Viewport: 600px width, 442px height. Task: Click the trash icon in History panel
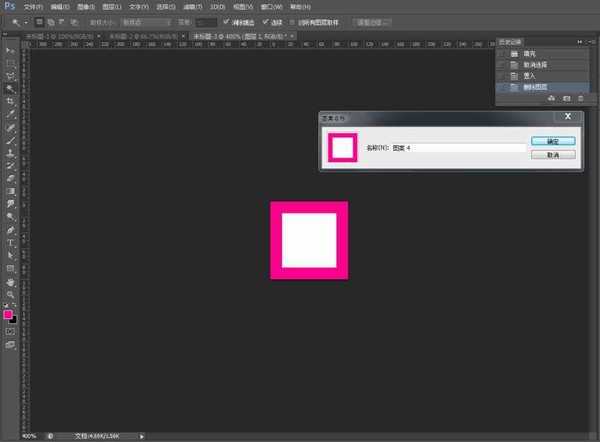click(x=580, y=98)
